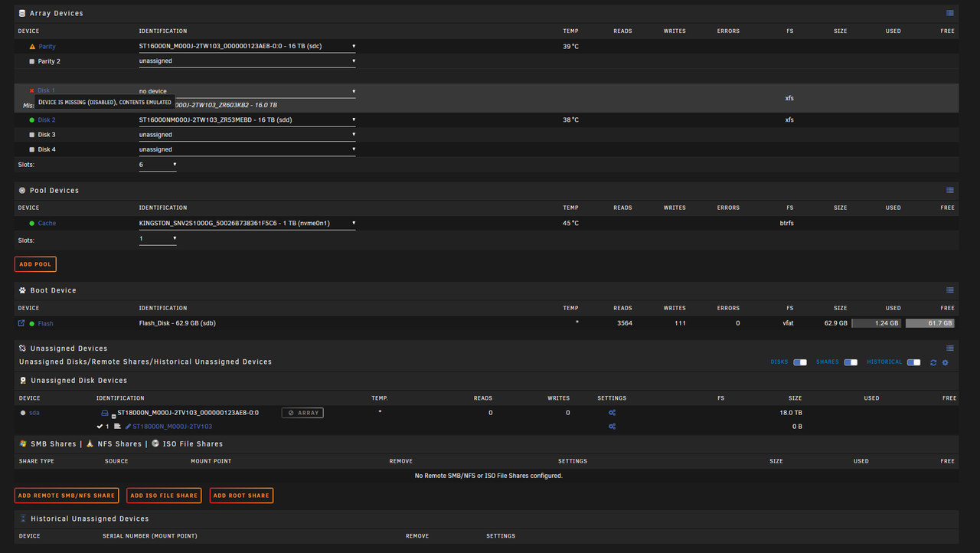Click the Add Pool button
Image resolution: width=980 pixels, height=553 pixels.
(x=35, y=264)
